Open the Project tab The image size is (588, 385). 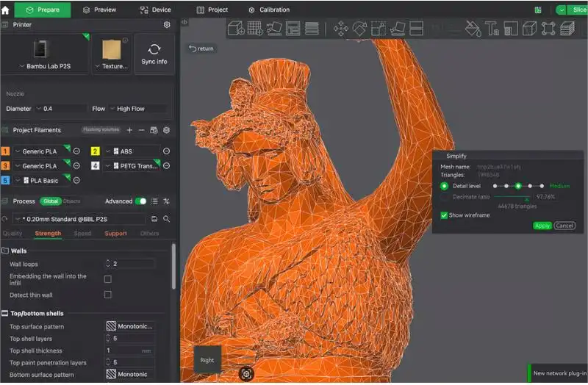[212, 10]
